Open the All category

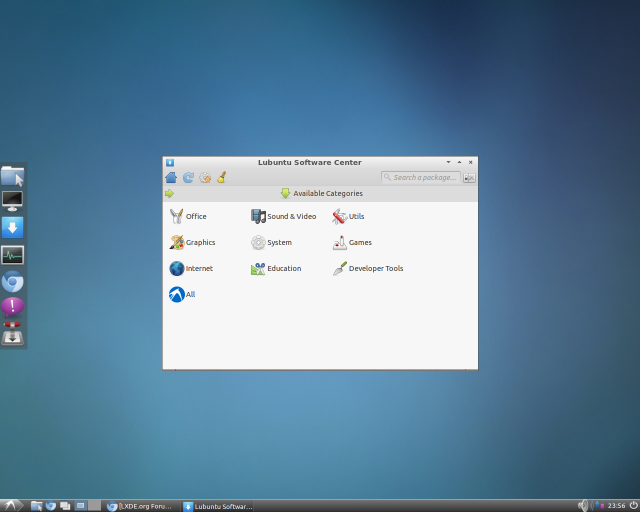coord(182,295)
